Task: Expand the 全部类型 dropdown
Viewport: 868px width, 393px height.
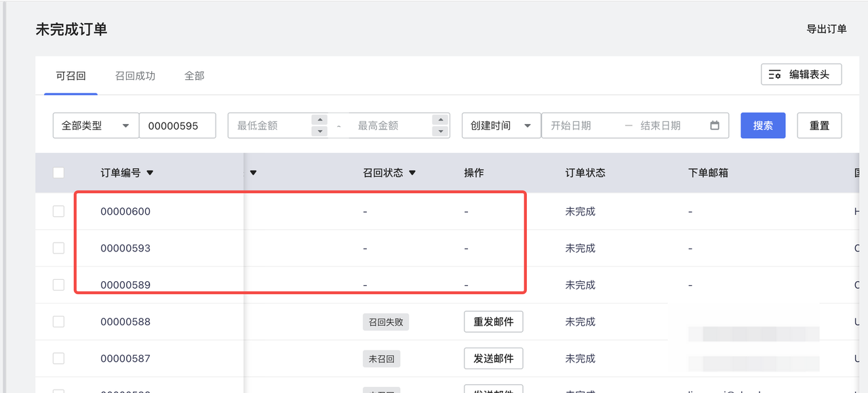Action: tap(96, 125)
